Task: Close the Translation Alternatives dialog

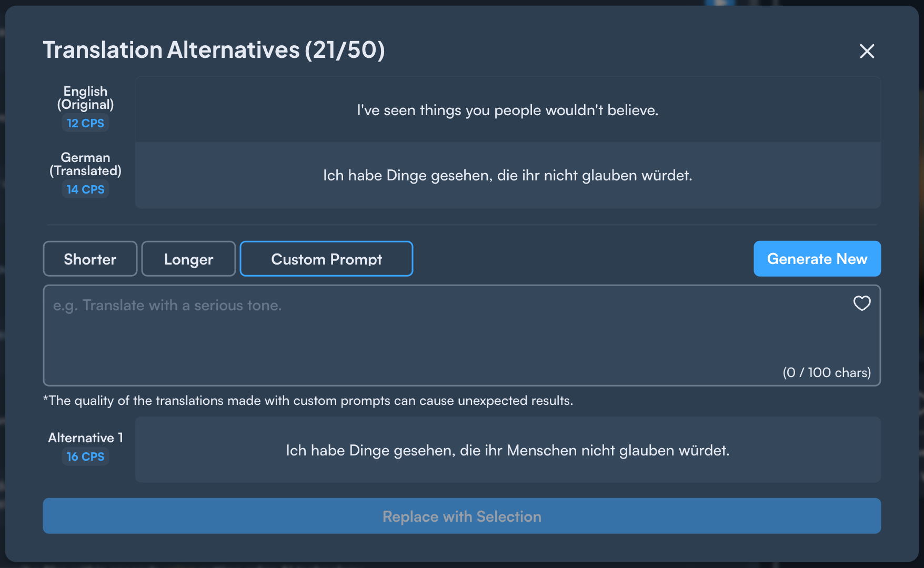Action: coord(867,51)
